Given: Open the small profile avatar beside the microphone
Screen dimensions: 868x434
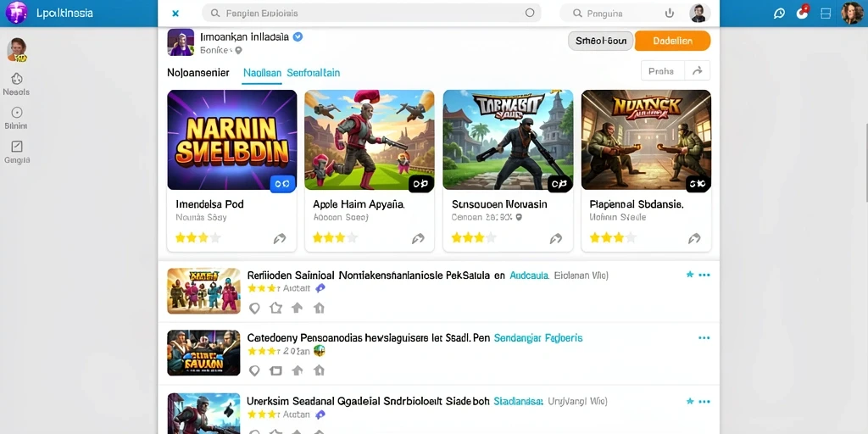Looking at the screenshot, I should point(698,13).
